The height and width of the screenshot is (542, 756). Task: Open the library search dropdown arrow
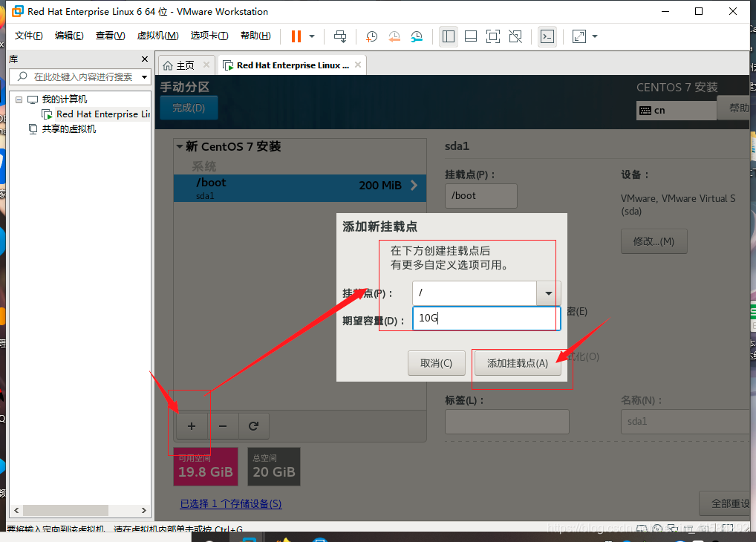tap(144, 76)
